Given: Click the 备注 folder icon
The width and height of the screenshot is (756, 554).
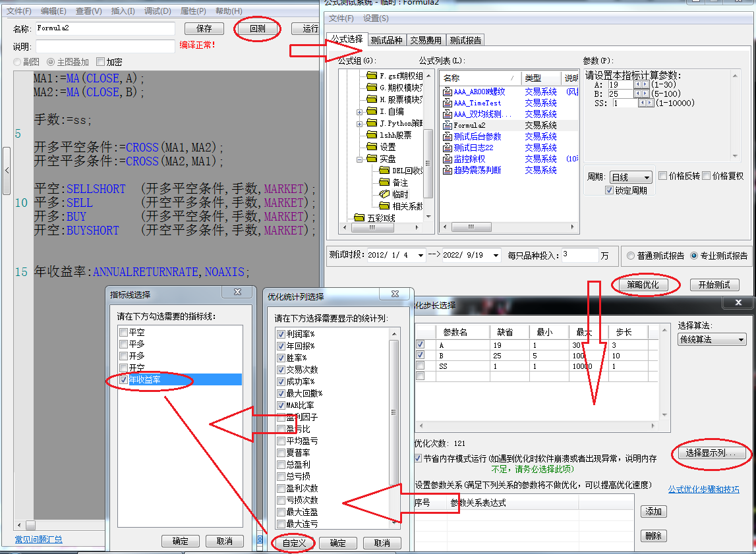Looking at the screenshot, I should click(x=384, y=182).
